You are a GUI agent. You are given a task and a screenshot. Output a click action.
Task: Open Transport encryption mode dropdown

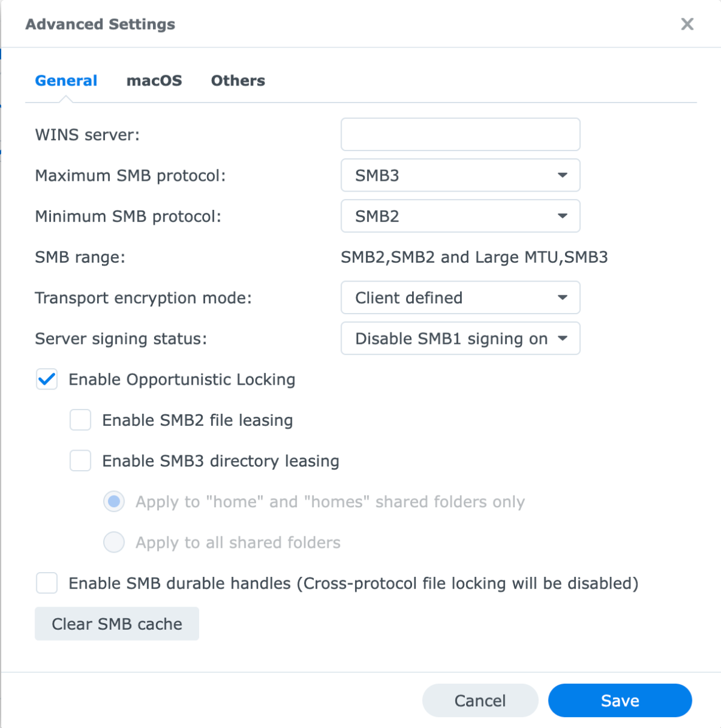pyautogui.click(x=460, y=298)
